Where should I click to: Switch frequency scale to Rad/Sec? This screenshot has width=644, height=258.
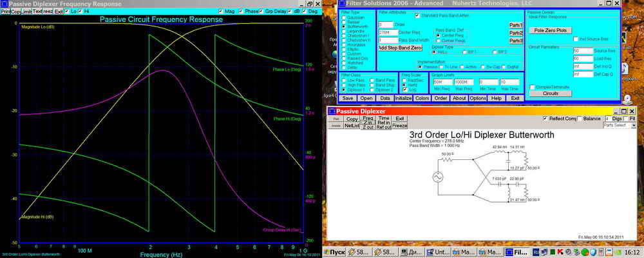tap(404, 80)
